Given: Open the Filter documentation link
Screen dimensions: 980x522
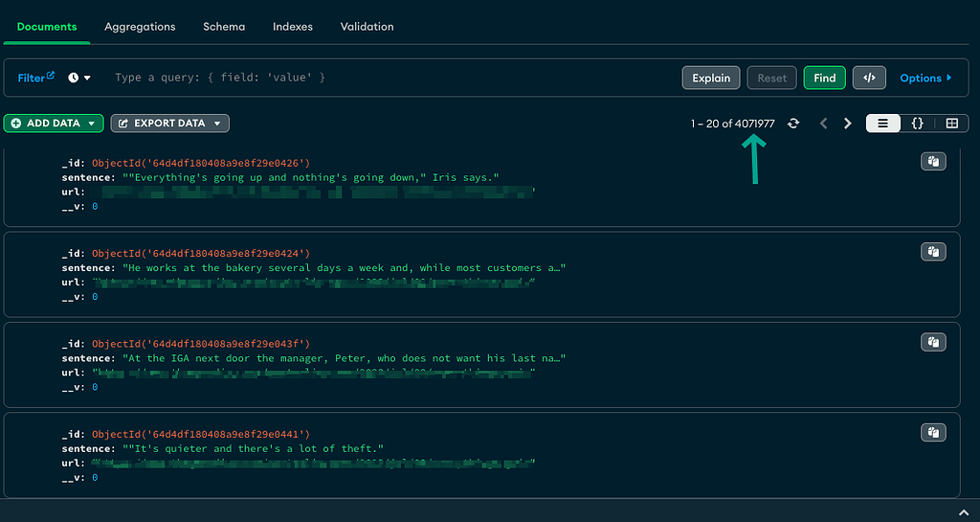Looking at the screenshot, I should (36, 78).
